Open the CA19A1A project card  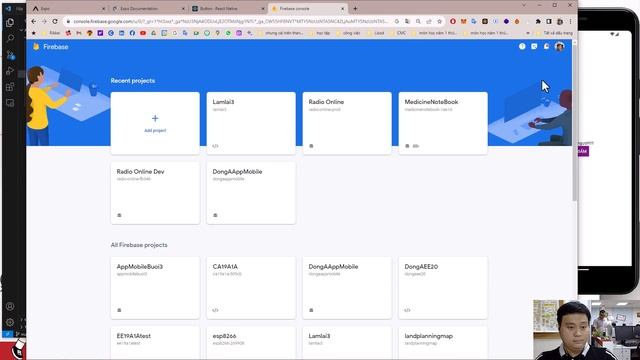[x=251, y=288]
